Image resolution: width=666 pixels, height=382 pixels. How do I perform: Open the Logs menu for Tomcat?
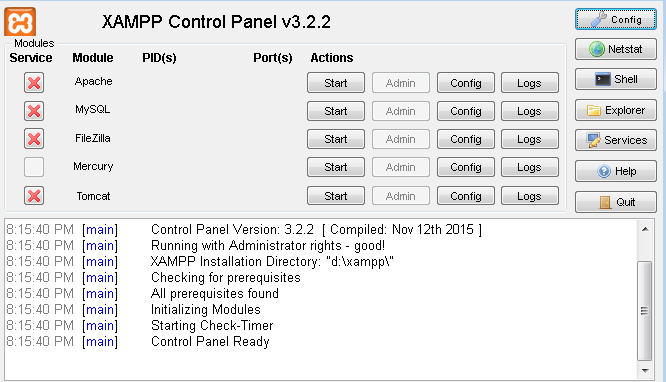529,196
